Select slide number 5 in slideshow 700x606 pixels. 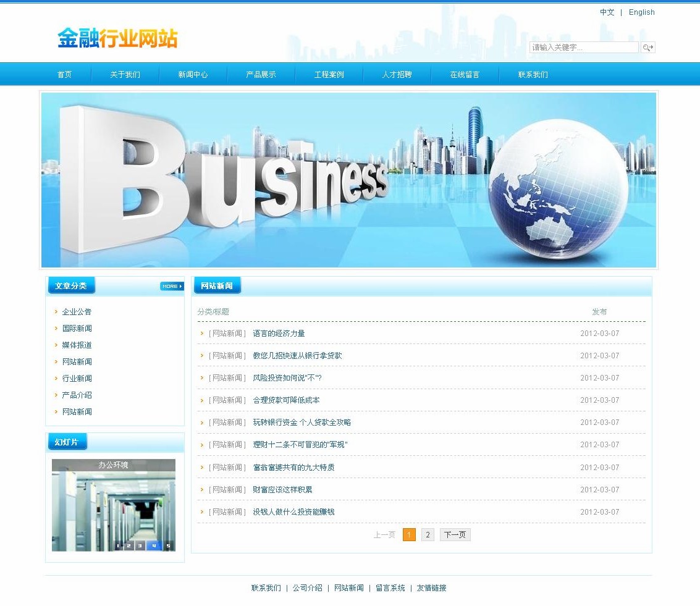(x=167, y=545)
